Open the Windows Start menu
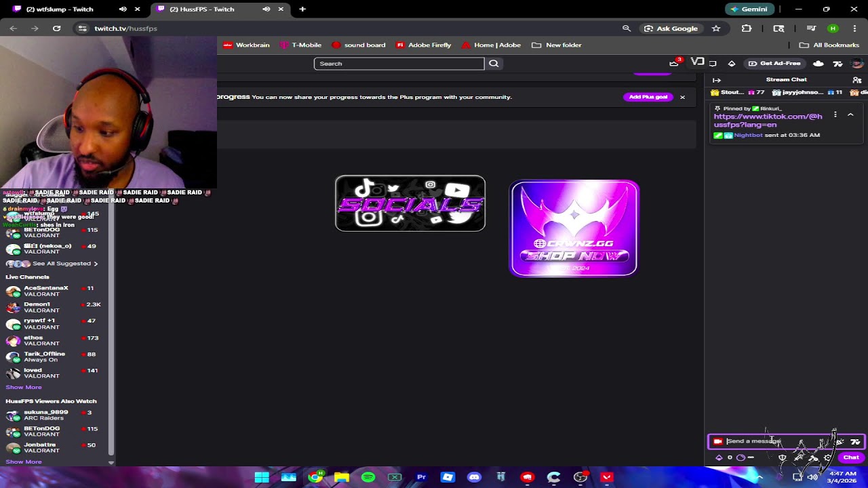This screenshot has height=488, width=868. [x=262, y=477]
